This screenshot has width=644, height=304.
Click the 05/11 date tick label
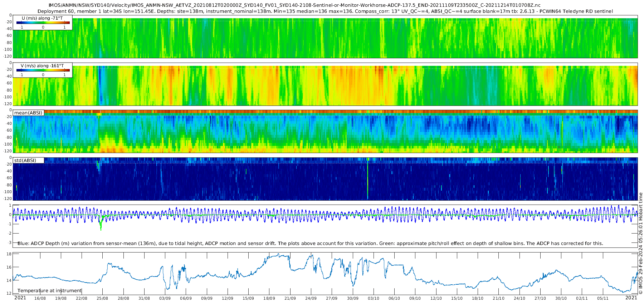[x=603, y=298]
